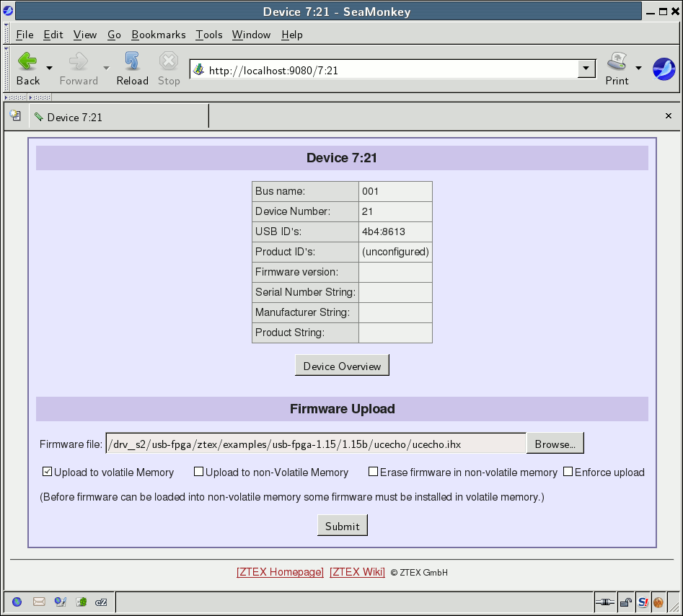Viewport: 683px width, 616px height.
Task: Open Address Book from status bar
Action: (81, 602)
